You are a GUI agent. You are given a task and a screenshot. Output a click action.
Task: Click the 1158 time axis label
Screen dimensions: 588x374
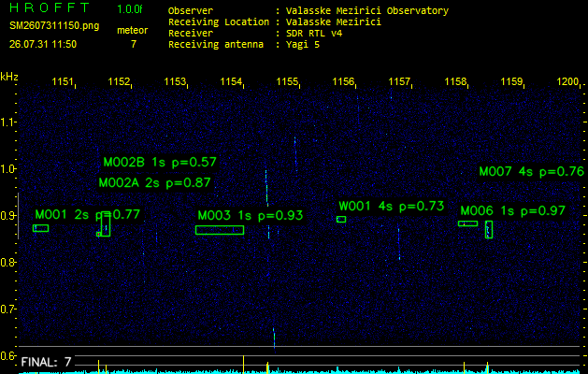point(455,81)
